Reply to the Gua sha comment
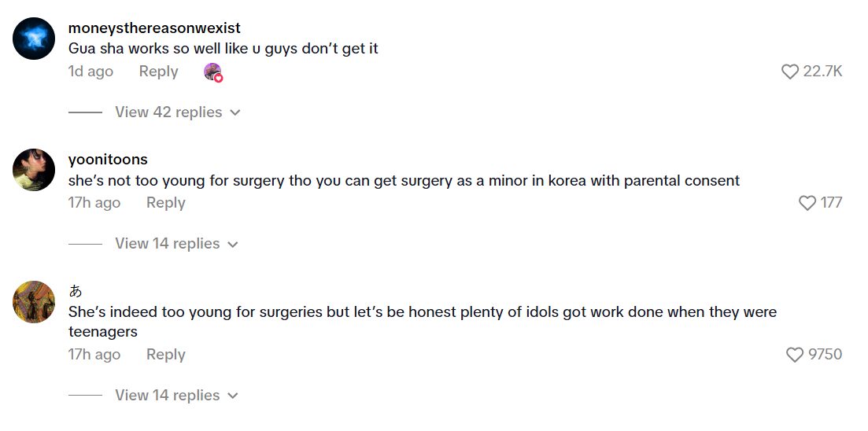 click(x=158, y=72)
